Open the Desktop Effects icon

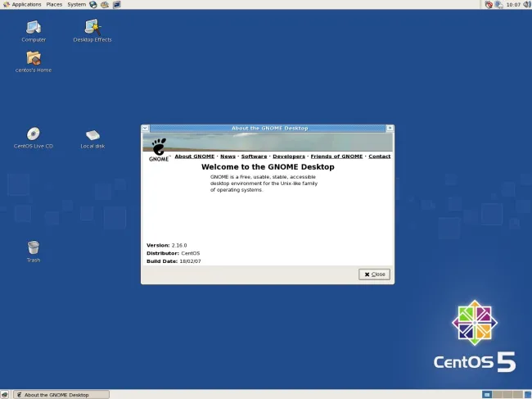coord(92,30)
